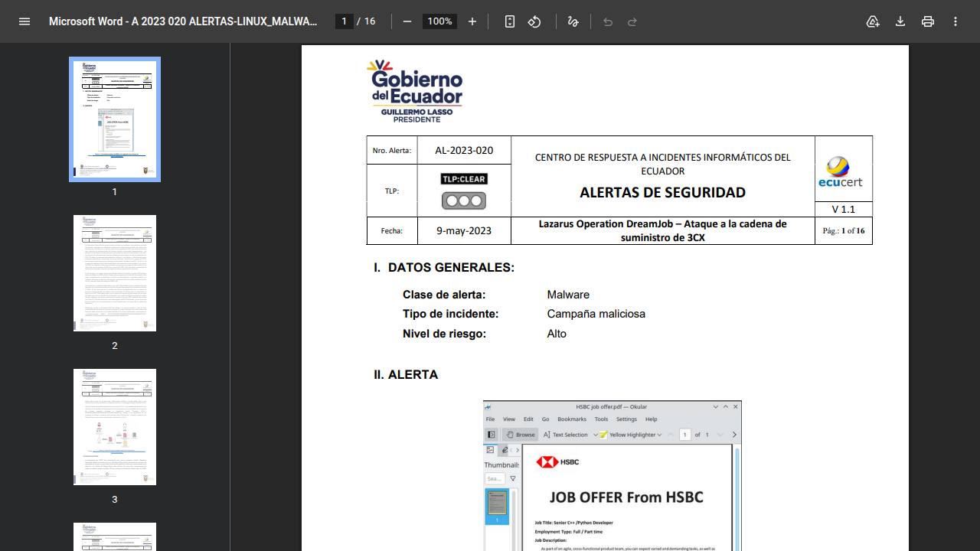Click the undo arrow

(608, 21)
